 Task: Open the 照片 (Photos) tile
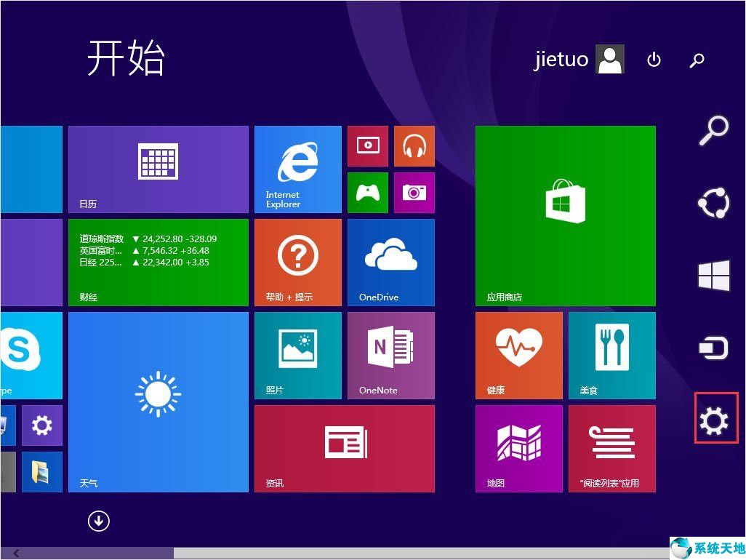(297, 355)
